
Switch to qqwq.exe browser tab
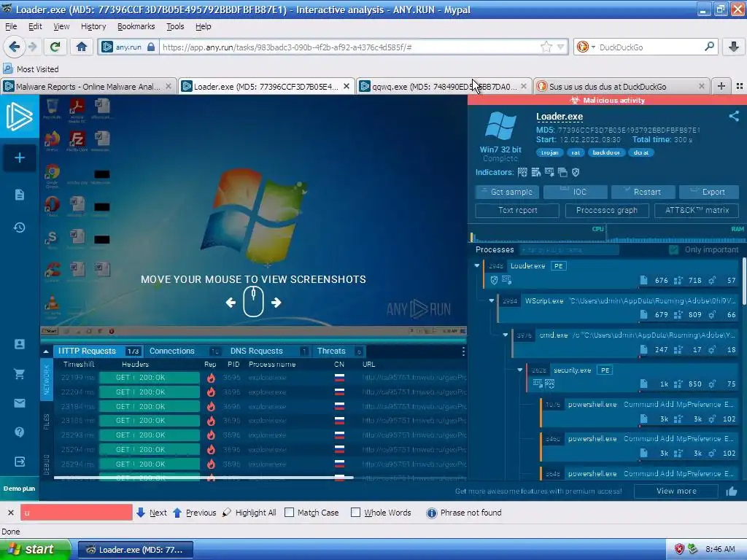pyautogui.click(x=444, y=86)
